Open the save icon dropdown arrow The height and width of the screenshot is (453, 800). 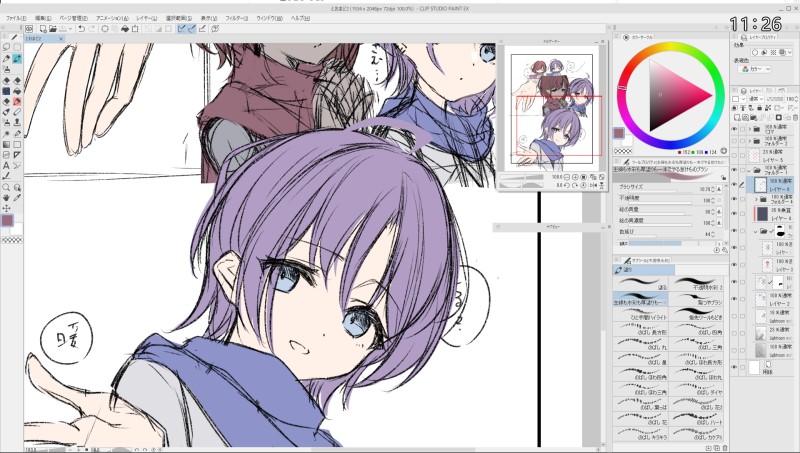[71, 29]
